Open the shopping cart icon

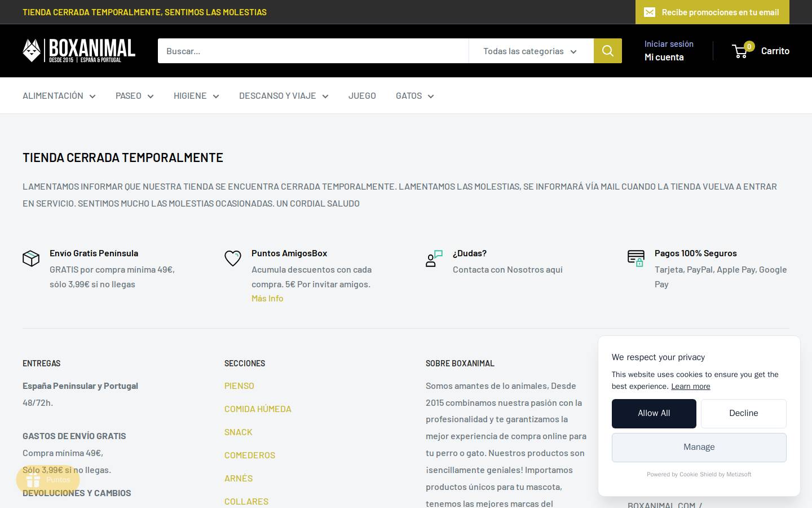(x=740, y=51)
